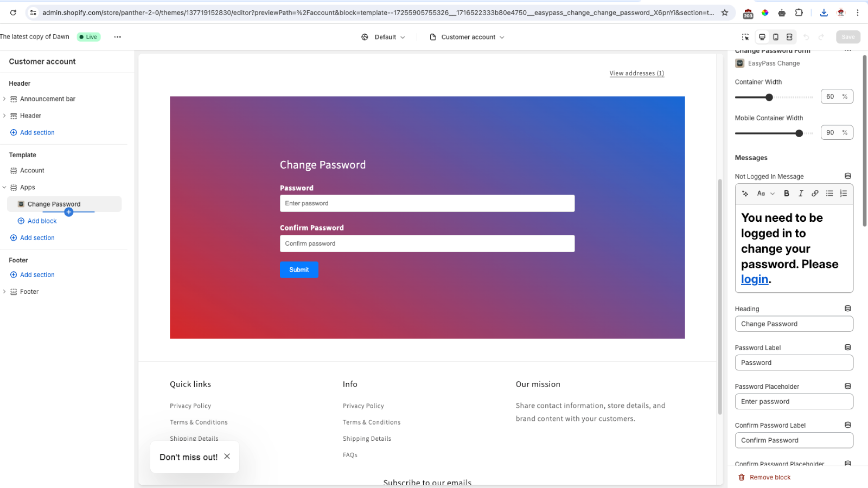Apply italic formatting to the message text
Viewport: 868px width, 488px height.
(x=800, y=193)
